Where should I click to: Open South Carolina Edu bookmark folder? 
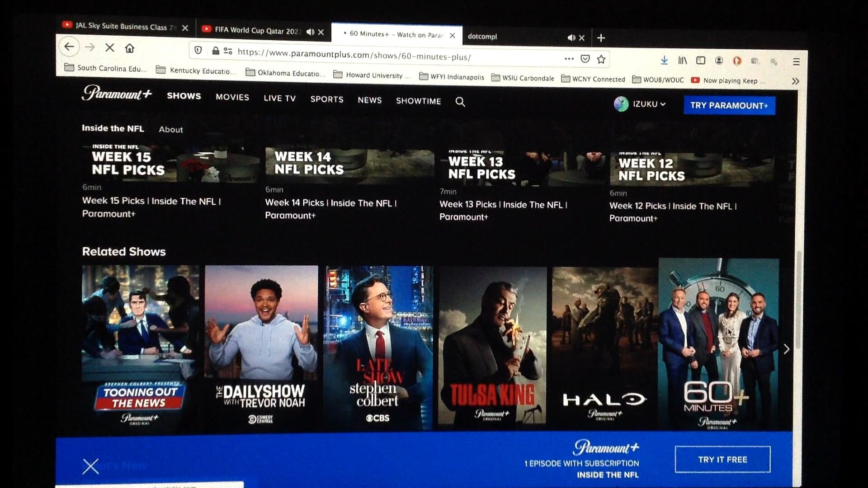(106, 68)
